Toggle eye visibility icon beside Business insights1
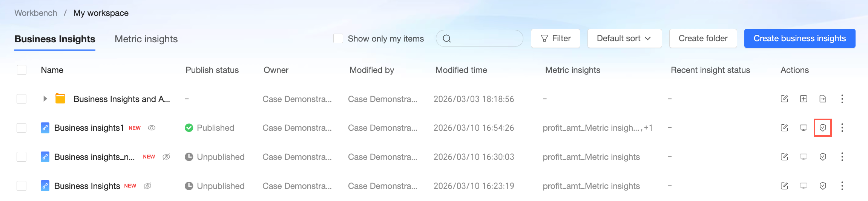Image resolution: width=868 pixels, height=201 pixels. coord(152,128)
